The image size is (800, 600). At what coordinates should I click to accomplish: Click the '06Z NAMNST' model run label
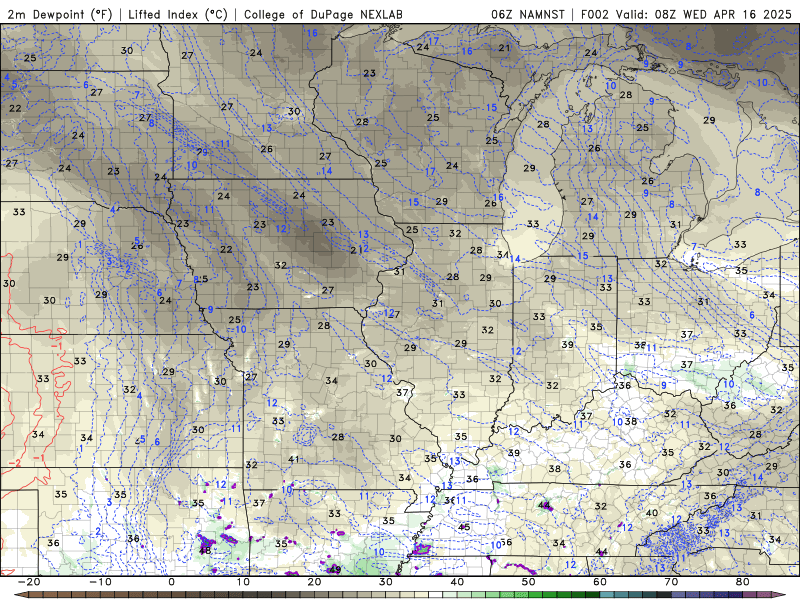[x=528, y=14]
